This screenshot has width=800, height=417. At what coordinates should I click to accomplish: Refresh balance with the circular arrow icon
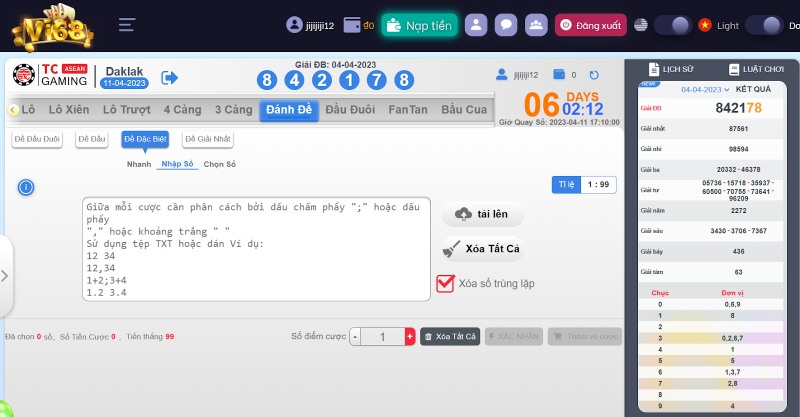coord(594,75)
